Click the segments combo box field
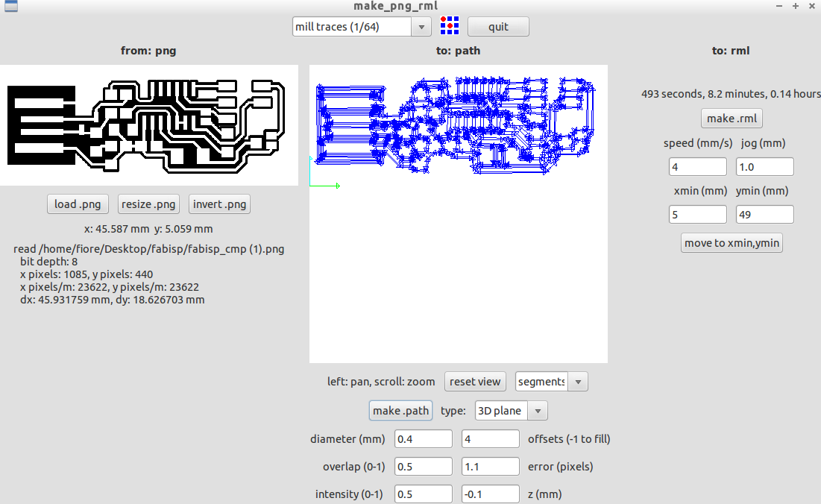Viewport: 821px width, 504px height. click(542, 382)
